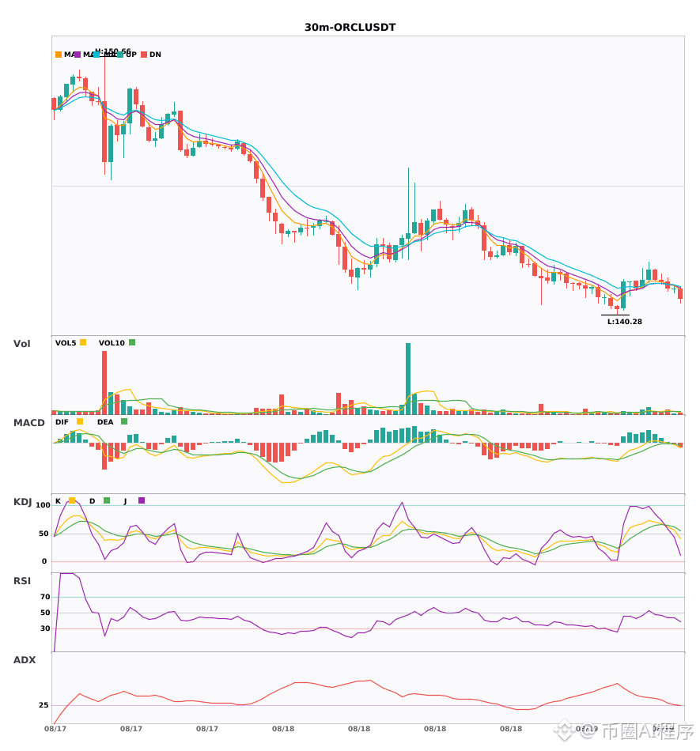Click the tallest teal volume bar

pos(408,379)
